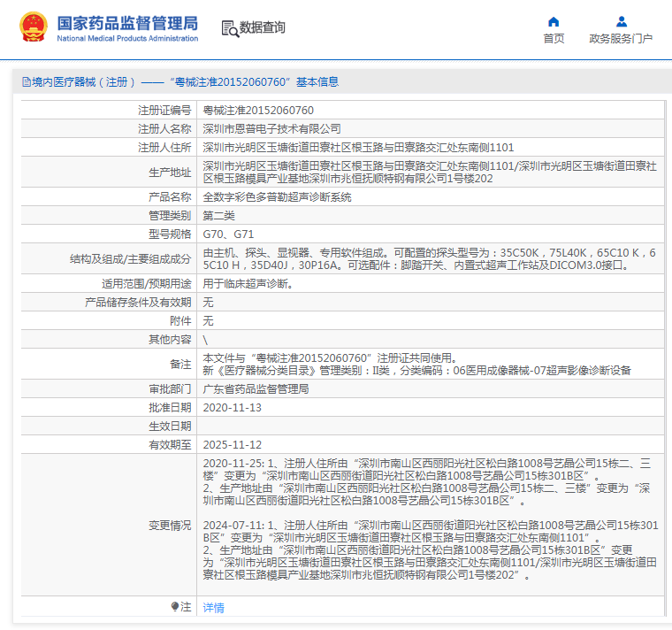This screenshot has width=672, height=630.
Task: Click the person icon above 政务服务门户
Action: tap(621, 21)
